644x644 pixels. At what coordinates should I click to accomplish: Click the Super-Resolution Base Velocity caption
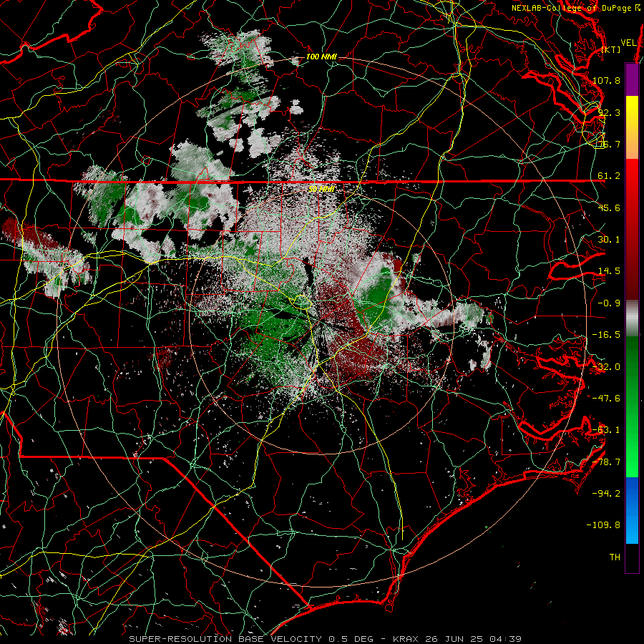(x=325, y=639)
